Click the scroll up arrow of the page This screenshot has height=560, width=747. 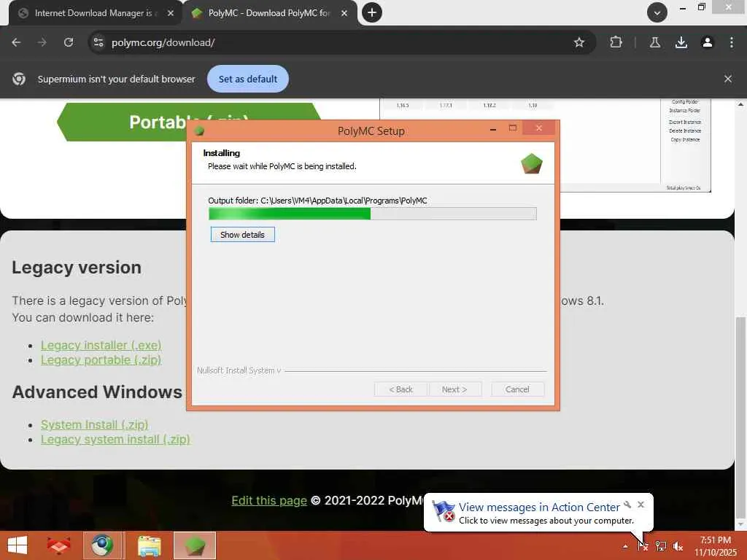pos(740,104)
